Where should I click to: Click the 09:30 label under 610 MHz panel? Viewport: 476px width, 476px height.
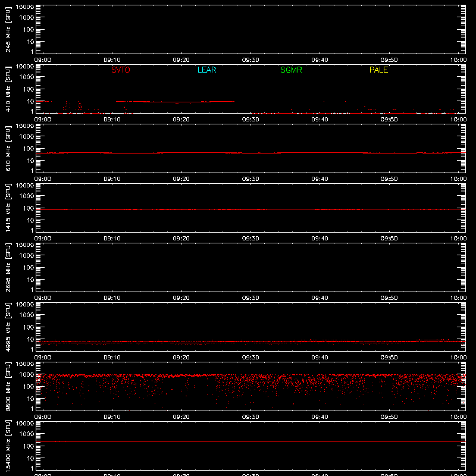pos(250,179)
